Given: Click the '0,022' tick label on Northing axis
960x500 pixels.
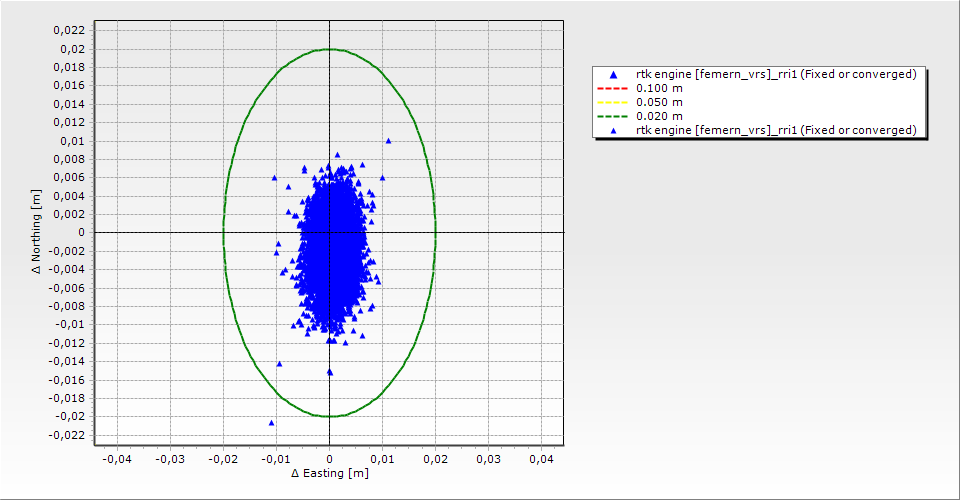Looking at the screenshot, I should pos(69,30).
